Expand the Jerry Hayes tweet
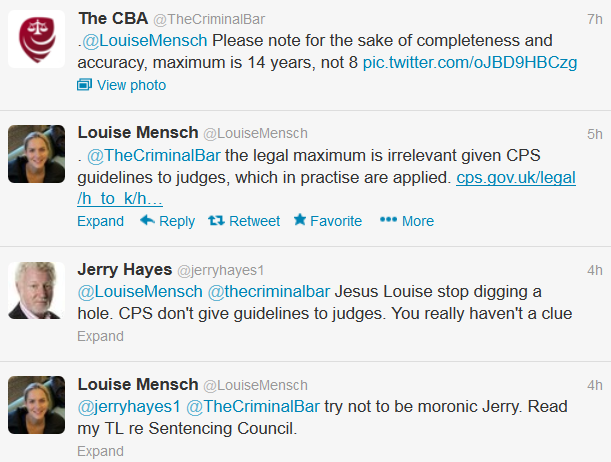 (x=101, y=336)
